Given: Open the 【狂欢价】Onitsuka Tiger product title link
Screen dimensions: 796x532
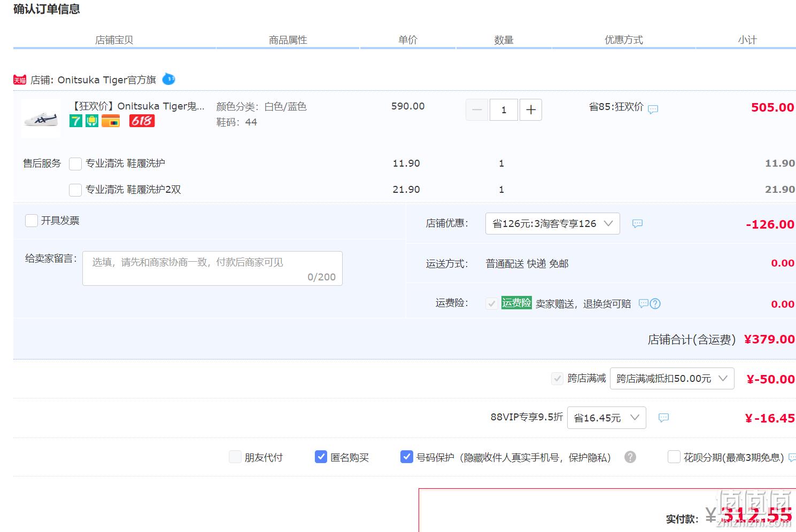Looking at the screenshot, I should 138,106.
